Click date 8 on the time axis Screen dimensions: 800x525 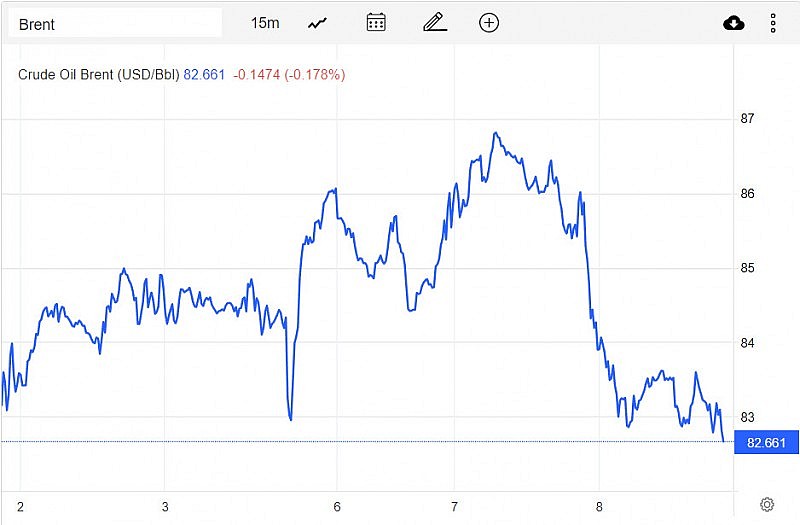tap(599, 506)
